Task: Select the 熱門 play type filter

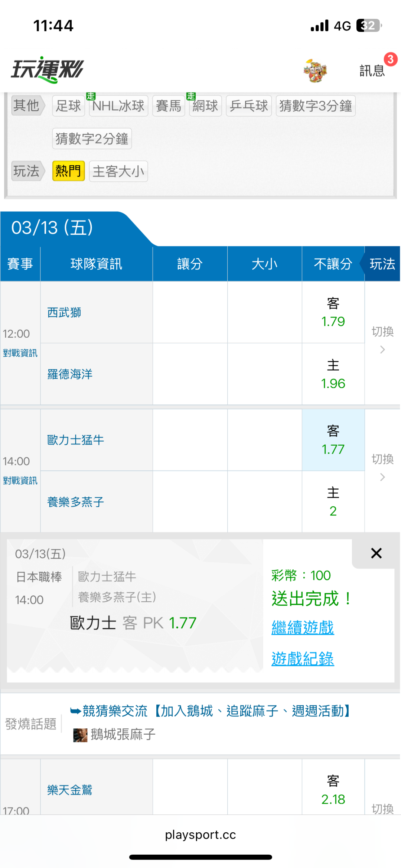Action: [x=69, y=171]
